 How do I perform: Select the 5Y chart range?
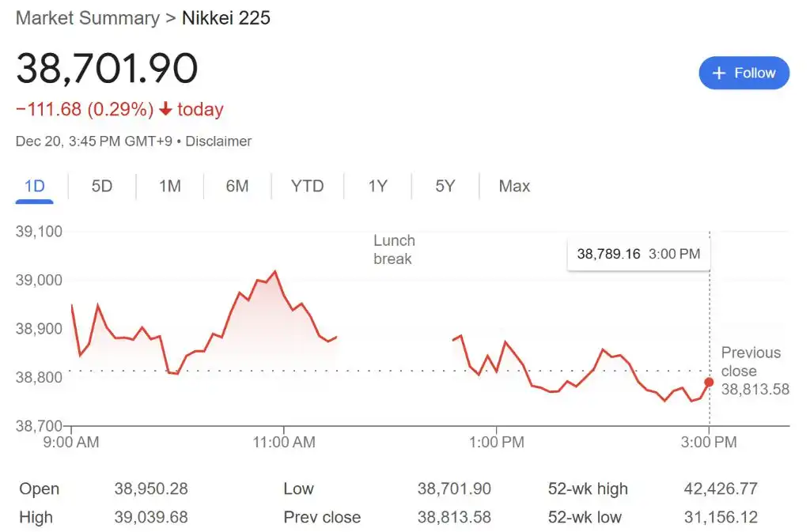pyautogui.click(x=445, y=186)
